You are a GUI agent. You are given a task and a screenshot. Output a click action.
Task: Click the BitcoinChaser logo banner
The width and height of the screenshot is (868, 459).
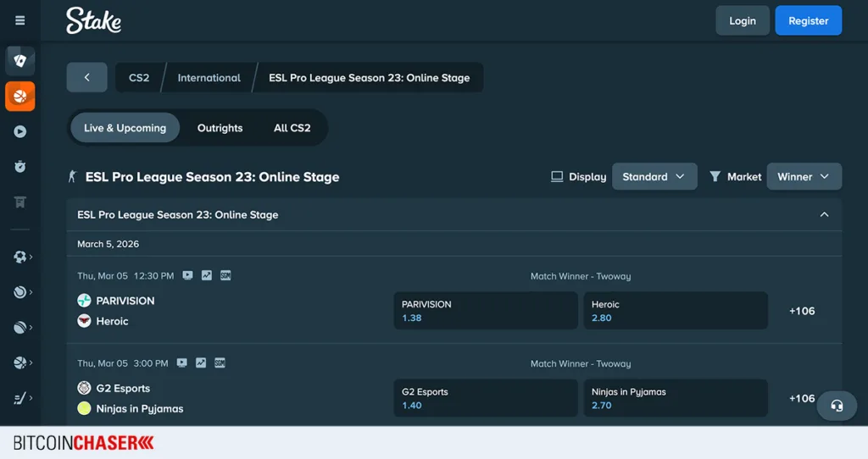[x=83, y=442]
